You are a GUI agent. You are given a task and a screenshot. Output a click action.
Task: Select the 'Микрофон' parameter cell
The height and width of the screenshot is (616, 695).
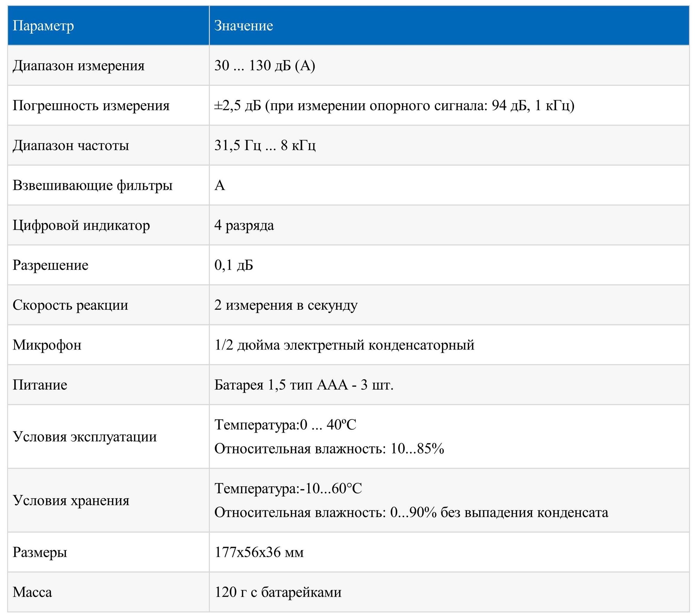(x=47, y=345)
